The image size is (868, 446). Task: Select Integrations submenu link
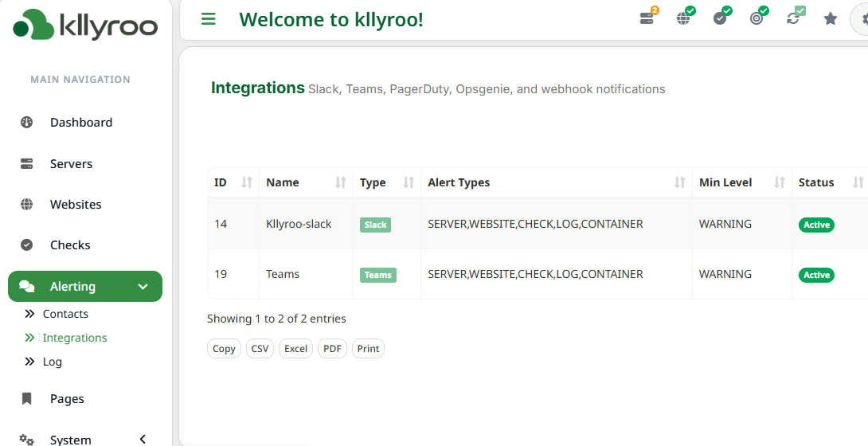75,338
